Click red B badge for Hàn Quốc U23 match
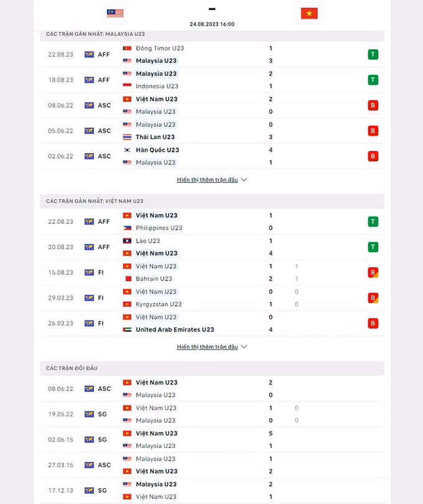This screenshot has height=504, width=423. 373,156
